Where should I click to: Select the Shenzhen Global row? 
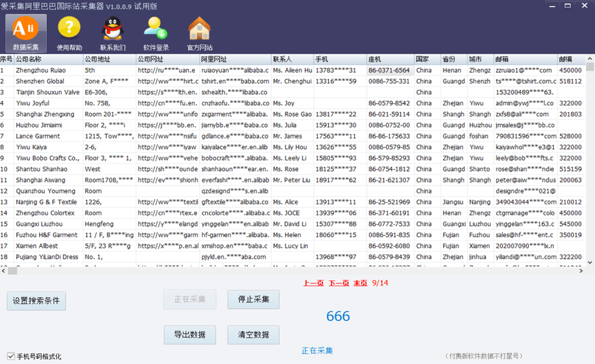293,81
